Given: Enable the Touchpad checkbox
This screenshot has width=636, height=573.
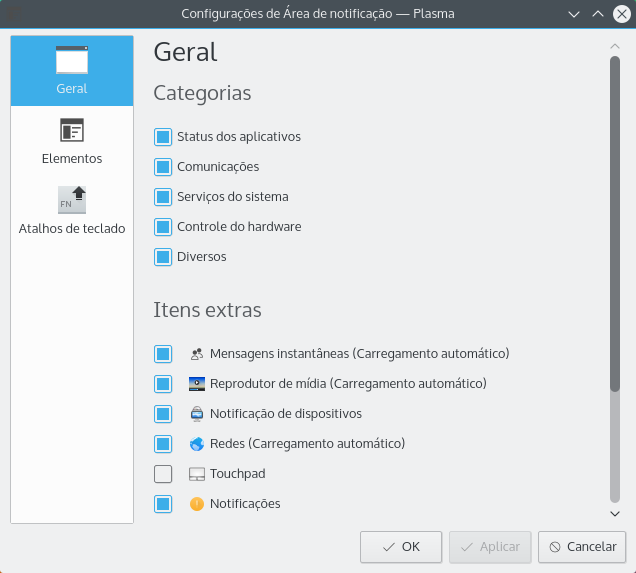Looking at the screenshot, I should (163, 474).
